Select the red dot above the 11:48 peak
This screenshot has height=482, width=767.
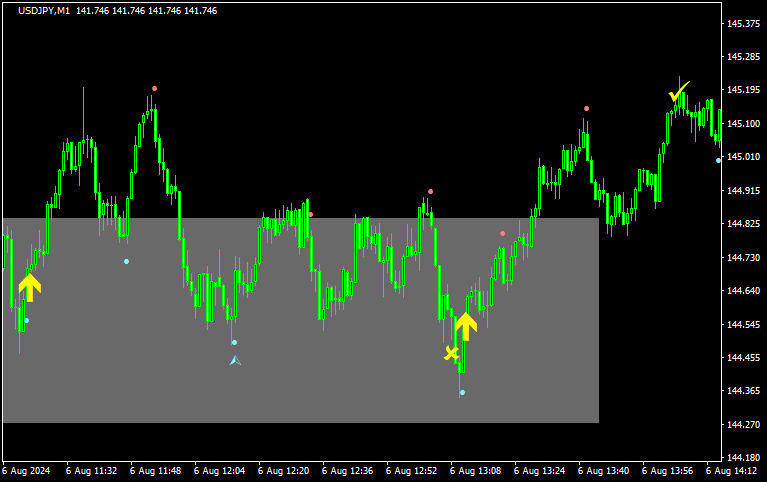tap(155, 89)
